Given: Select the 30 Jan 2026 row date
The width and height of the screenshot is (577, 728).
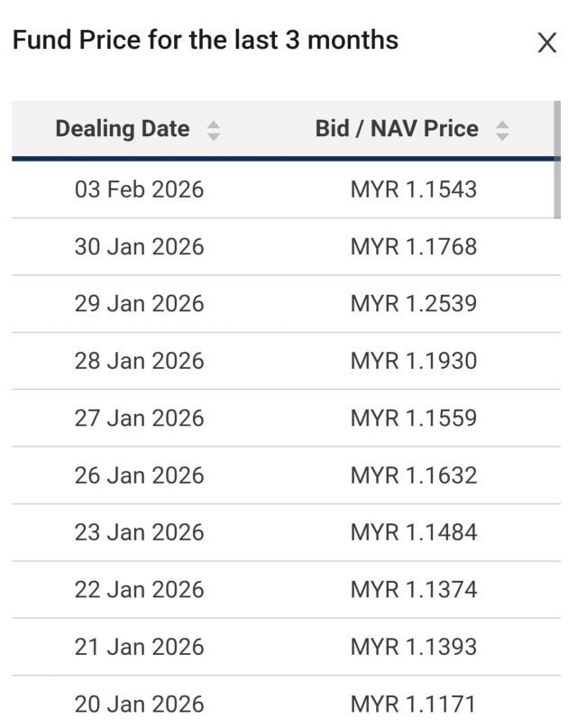Looking at the screenshot, I should 139,246.
